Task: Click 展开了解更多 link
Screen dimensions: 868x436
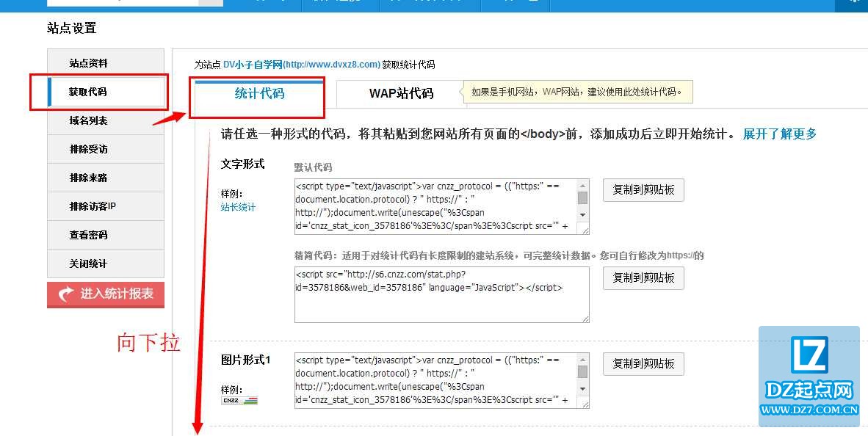Action: click(779, 134)
